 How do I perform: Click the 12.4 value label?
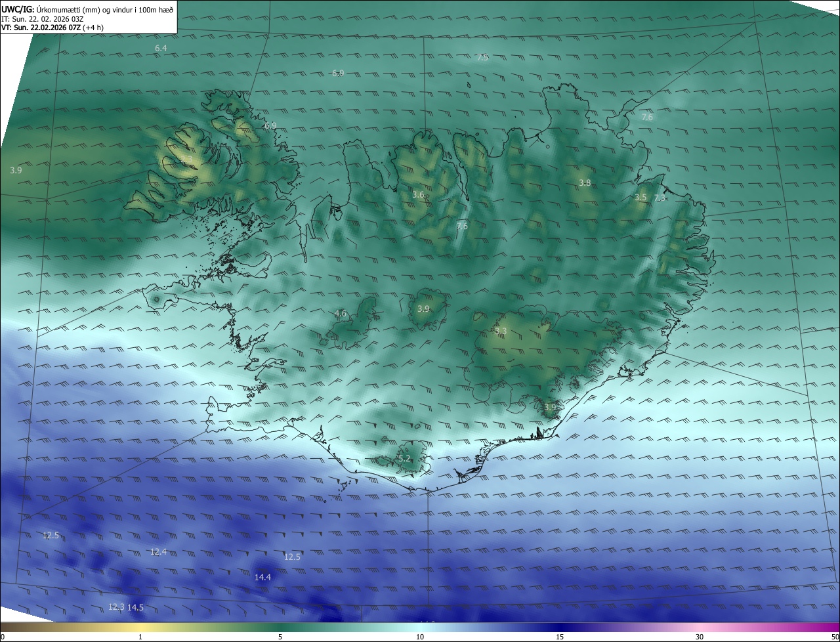(158, 551)
